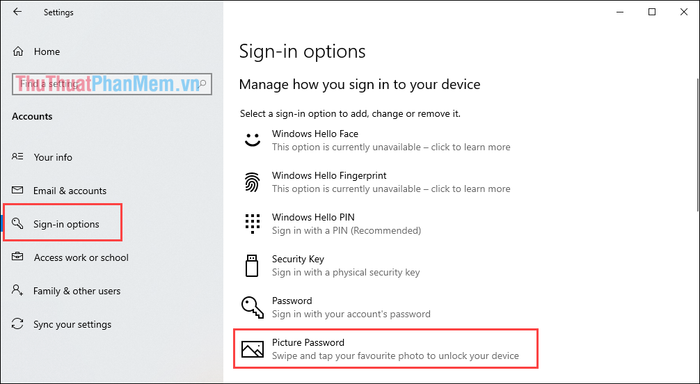Click the Find a setting search box
Image resolution: width=700 pixels, height=384 pixels.
coord(112,84)
